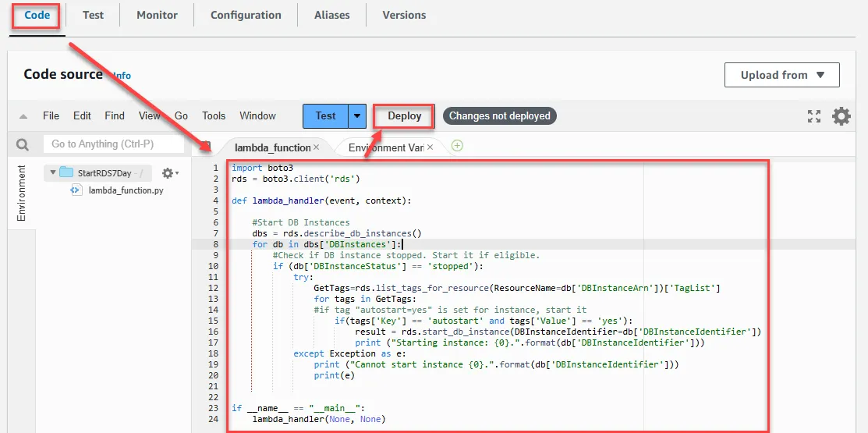868x433 pixels.
Task: Select the lambda_function editor tab
Action: click(x=272, y=147)
